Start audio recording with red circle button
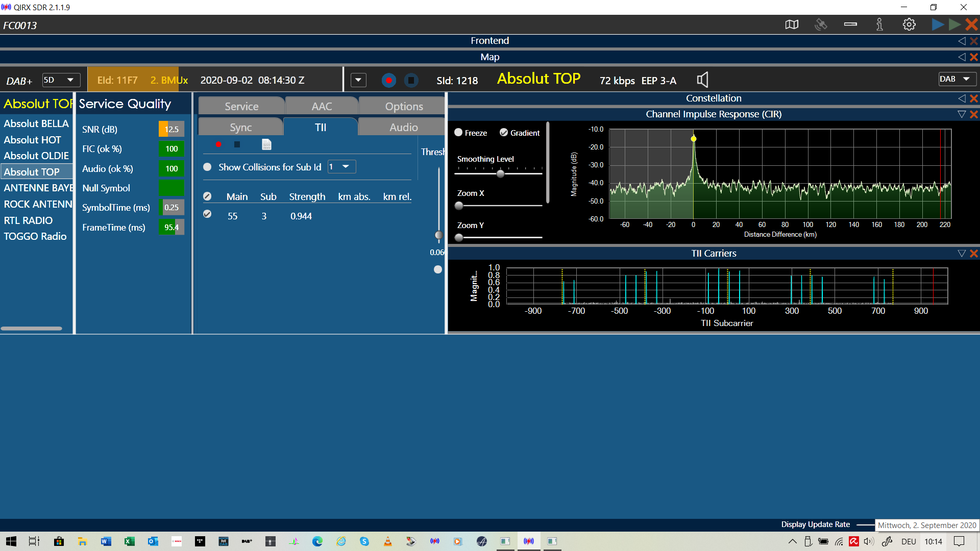980x551 pixels. coord(388,80)
